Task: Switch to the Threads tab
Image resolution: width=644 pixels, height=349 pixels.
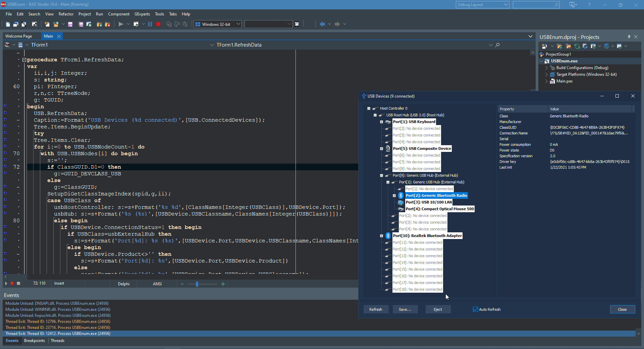Action: click(58, 341)
